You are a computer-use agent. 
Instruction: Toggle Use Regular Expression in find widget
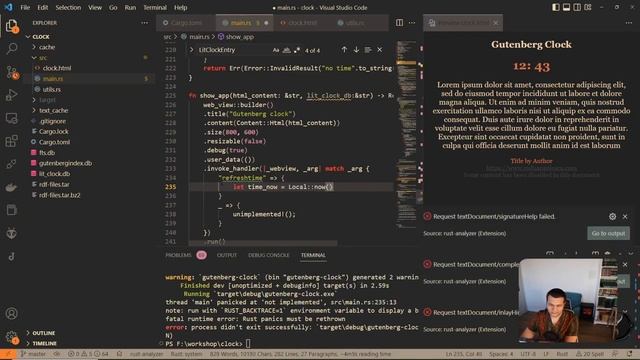(297, 50)
